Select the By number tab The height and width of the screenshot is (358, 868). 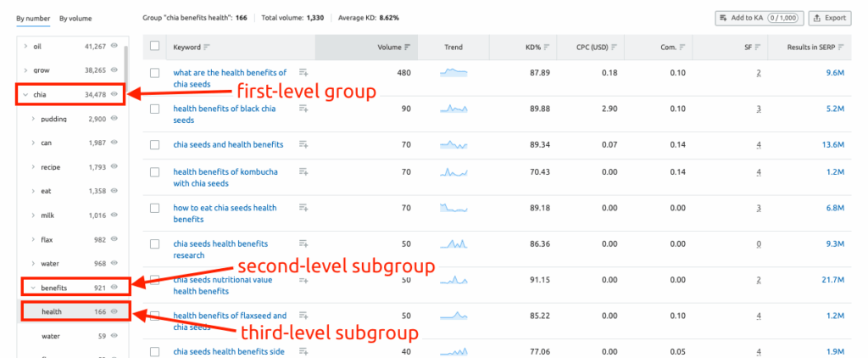click(x=32, y=18)
